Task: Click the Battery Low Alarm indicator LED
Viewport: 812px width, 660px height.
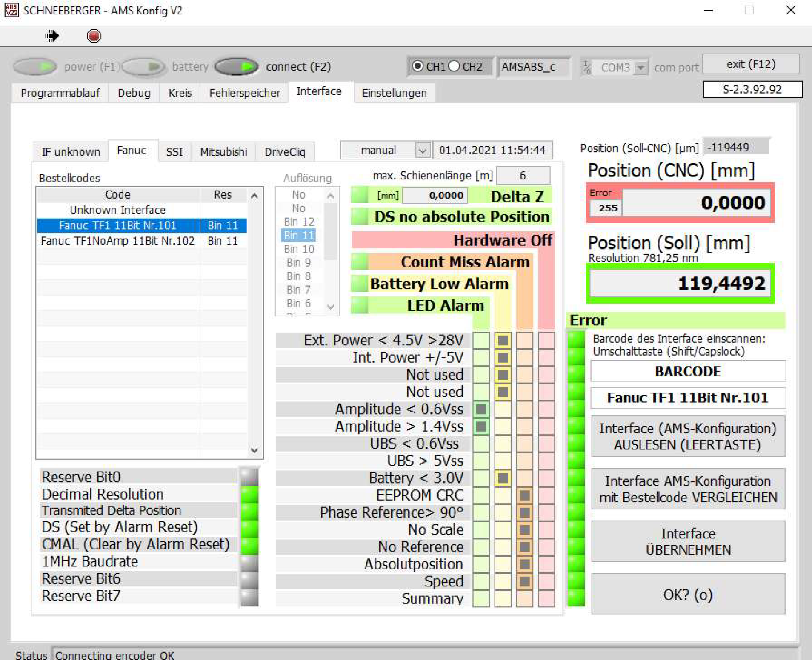Action: [360, 284]
